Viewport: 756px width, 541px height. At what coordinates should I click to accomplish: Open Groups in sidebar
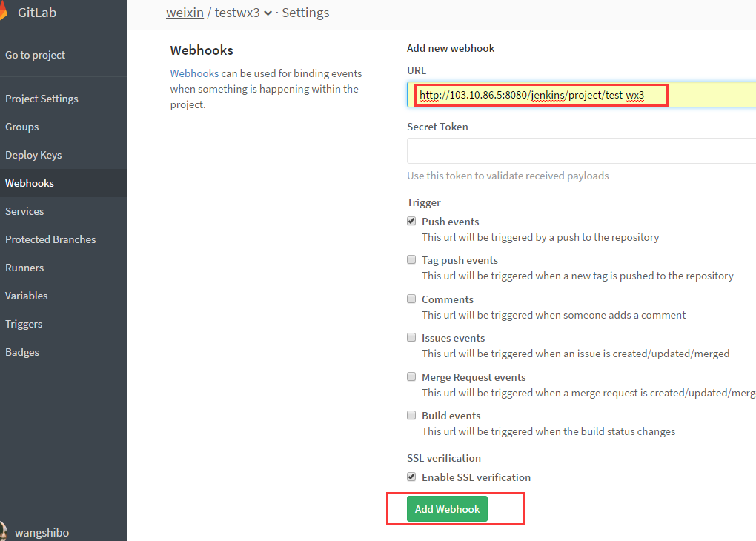pos(22,127)
